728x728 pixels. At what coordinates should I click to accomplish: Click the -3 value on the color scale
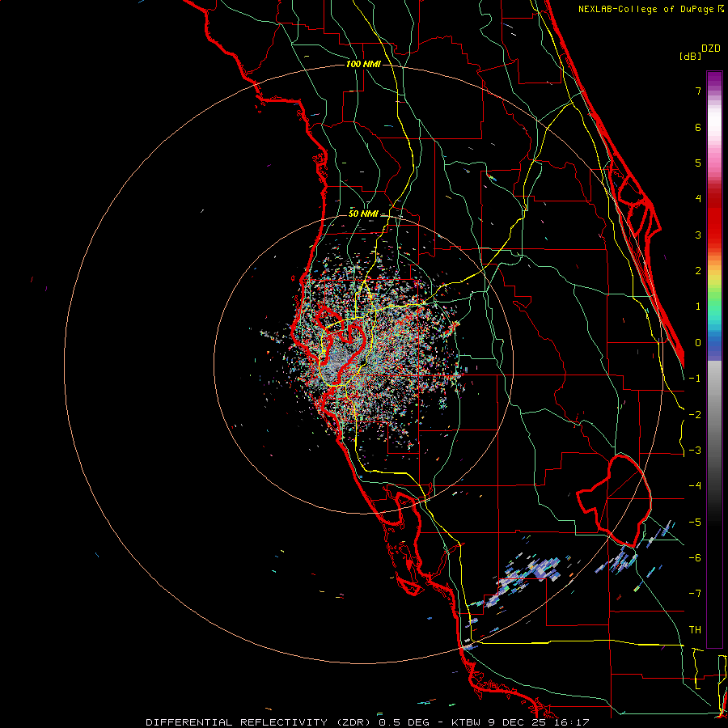point(695,451)
